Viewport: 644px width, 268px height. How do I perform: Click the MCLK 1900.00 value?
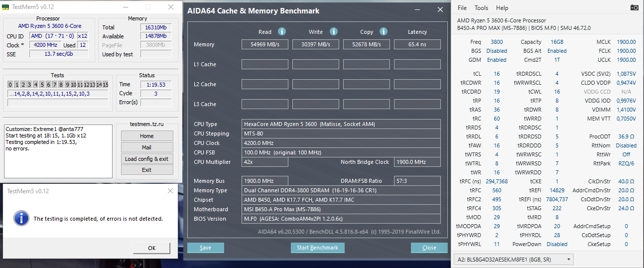click(x=626, y=42)
